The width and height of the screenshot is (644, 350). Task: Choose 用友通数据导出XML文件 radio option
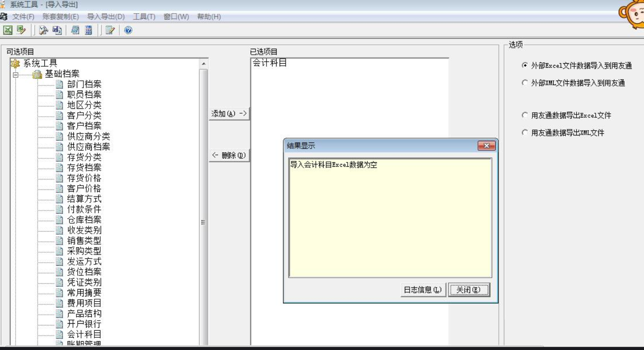[x=525, y=132]
